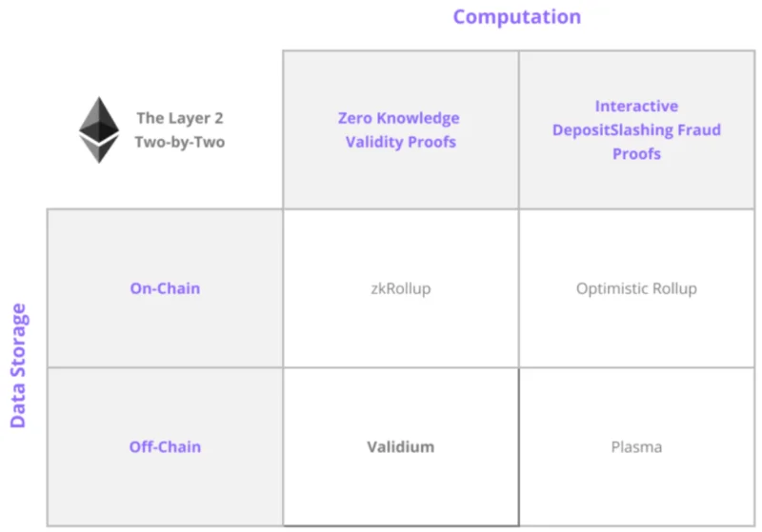
Task: Click the Ethereum diamond logo
Action: point(99,129)
